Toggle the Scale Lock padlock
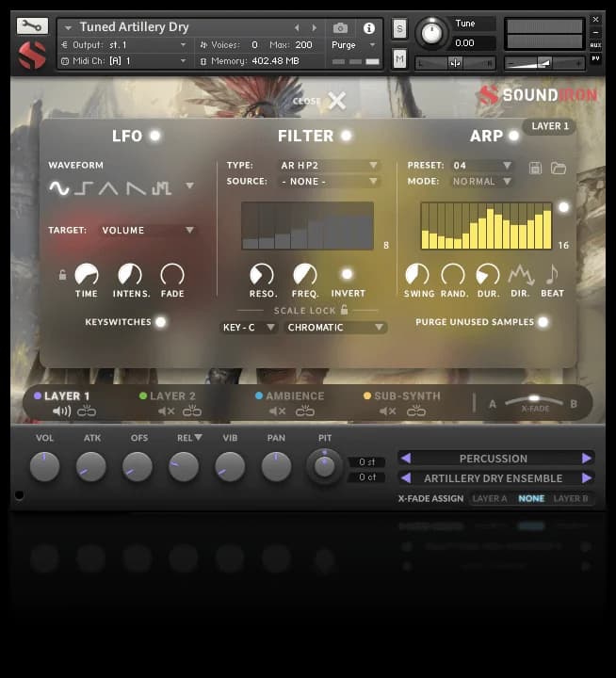The height and width of the screenshot is (678, 616). (345, 310)
